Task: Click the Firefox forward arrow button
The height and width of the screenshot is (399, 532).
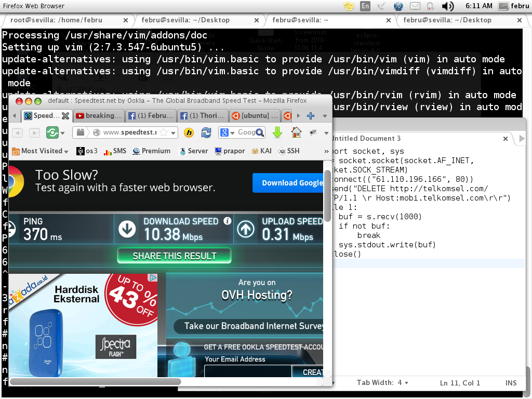Action: tap(34, 132)
